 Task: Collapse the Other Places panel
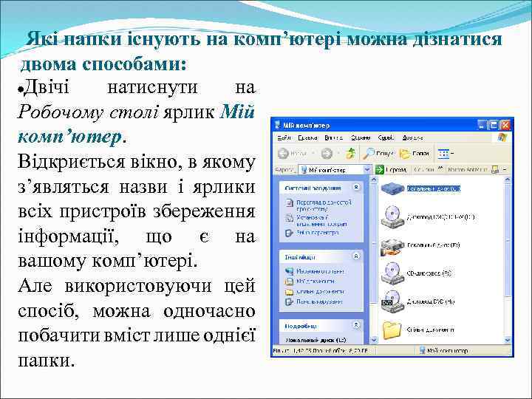[x=356, y=256]
